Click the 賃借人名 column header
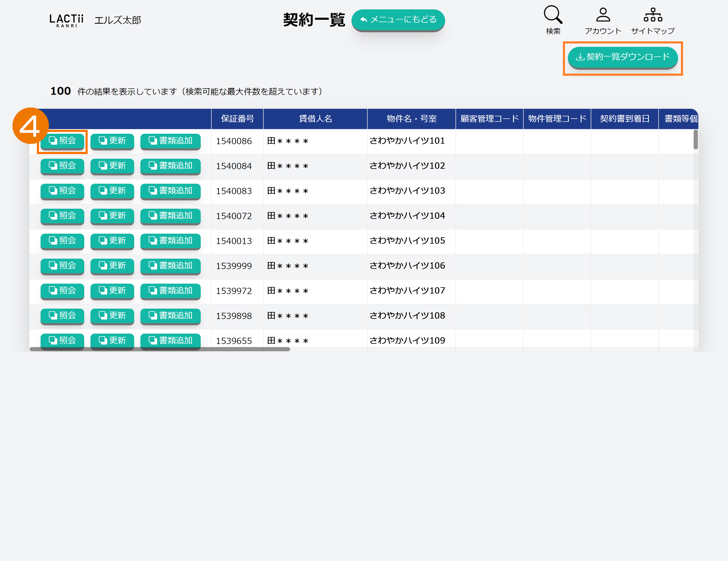The height and width of the screenshot is (561, 728). [315, 119]
